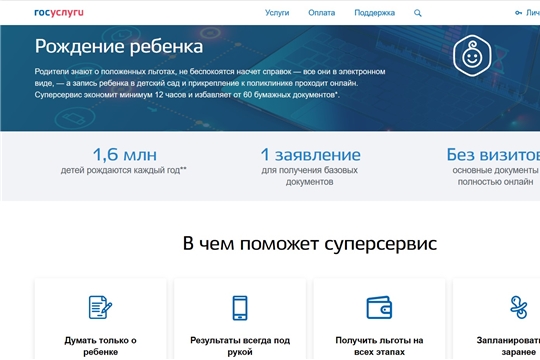Open the Поддержка menu item
This screenshot has width=540, height=360.
tap(374, 13)
